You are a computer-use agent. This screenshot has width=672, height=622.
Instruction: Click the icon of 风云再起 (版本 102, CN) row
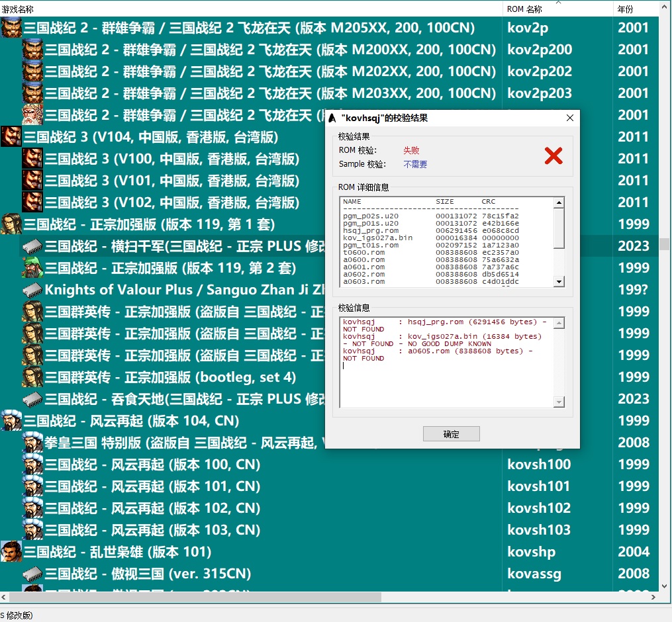[x=32, y=508]
